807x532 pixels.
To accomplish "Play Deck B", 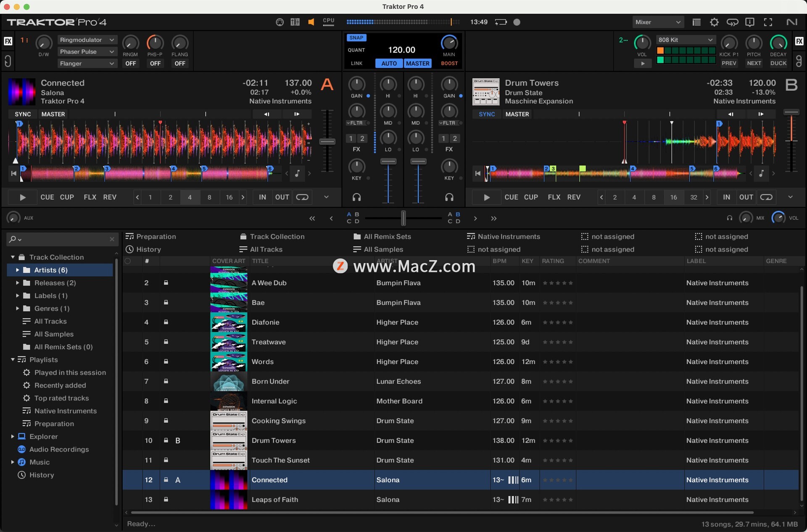I will (487, 197).
